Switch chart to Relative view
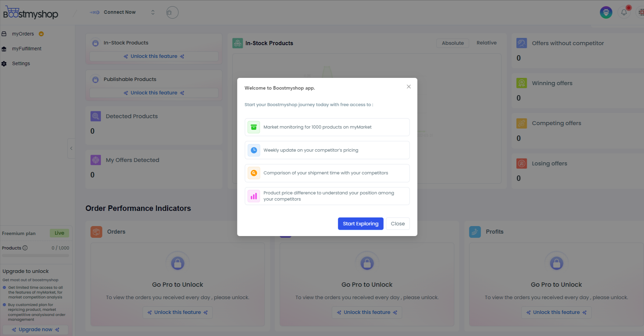 [x=486, y=43]
